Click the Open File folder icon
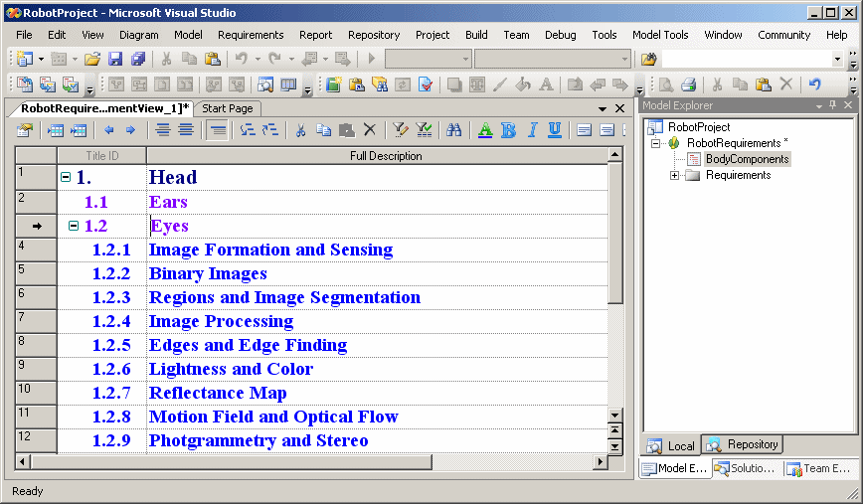 coord(91,59)
